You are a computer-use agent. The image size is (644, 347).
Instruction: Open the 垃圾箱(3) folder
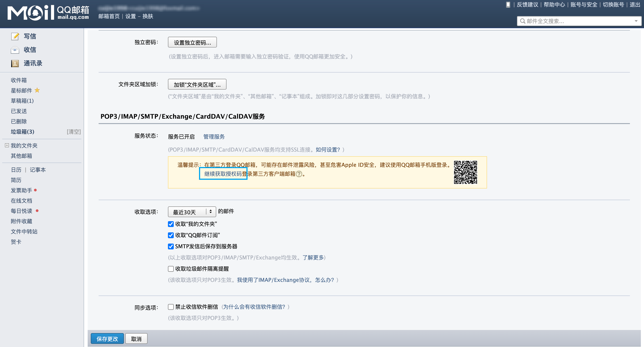(x=23, y=132)
